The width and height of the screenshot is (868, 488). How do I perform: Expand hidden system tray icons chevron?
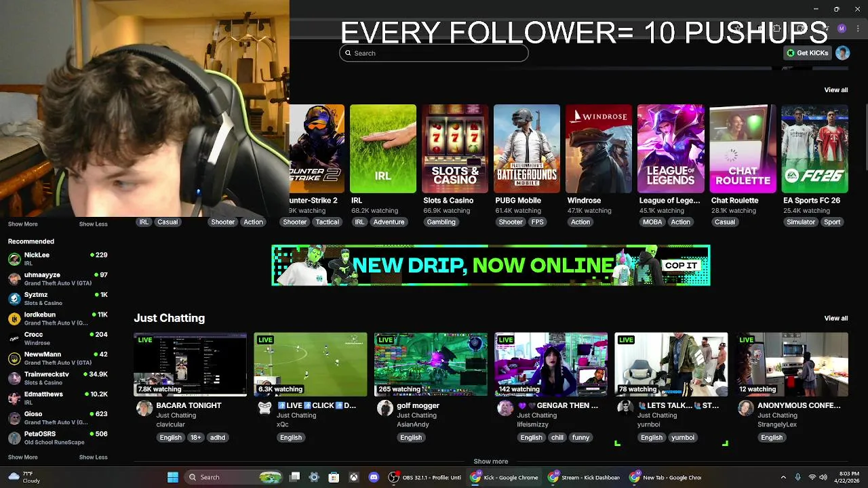point(783,477)
